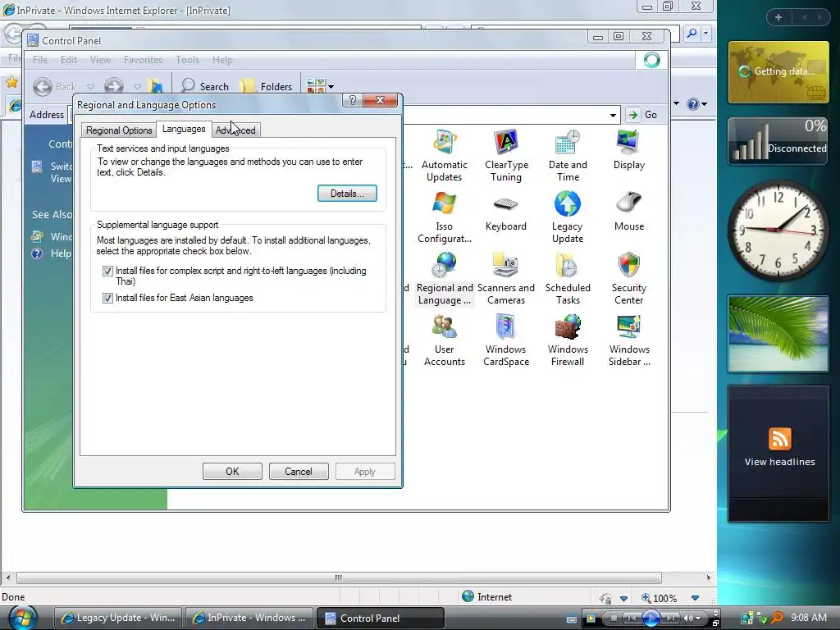Image resolution: width=840 pixels, height=630 pixels.
Task: Open ClearType Tuning icon
Action: [505, 143]
